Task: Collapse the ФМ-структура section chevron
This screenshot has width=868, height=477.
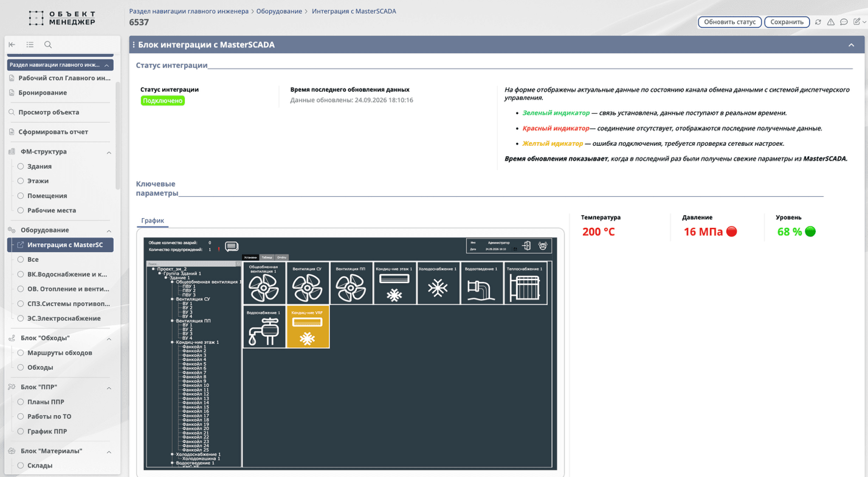Action: pos(109,152)
